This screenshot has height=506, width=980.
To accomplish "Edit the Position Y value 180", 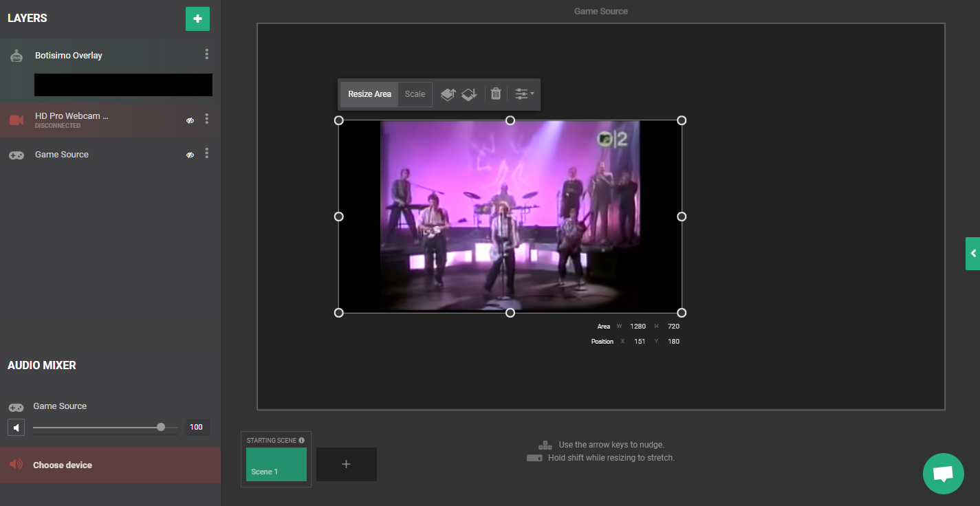I will (x=673, y=342).
